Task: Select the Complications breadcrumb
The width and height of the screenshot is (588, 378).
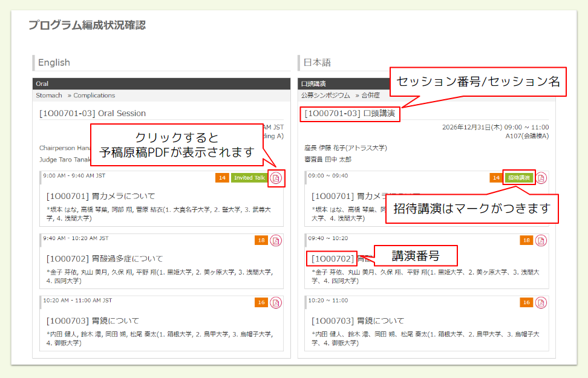Action: point(94,96)
